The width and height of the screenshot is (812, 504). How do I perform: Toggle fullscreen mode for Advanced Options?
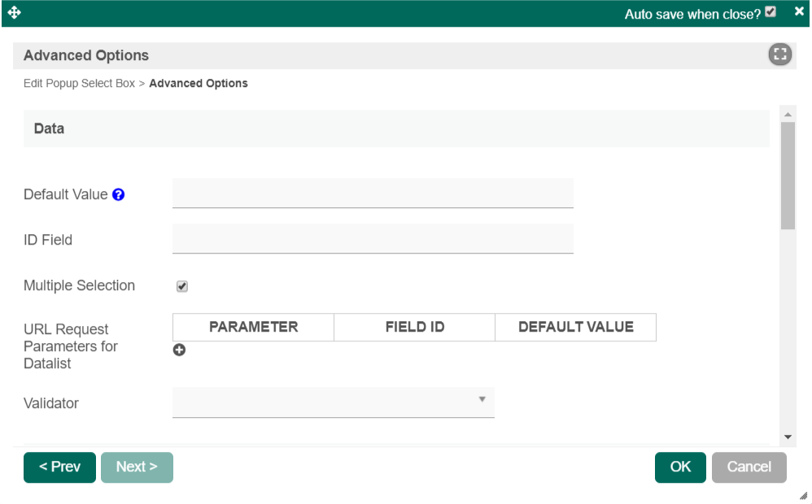point(779,55)
